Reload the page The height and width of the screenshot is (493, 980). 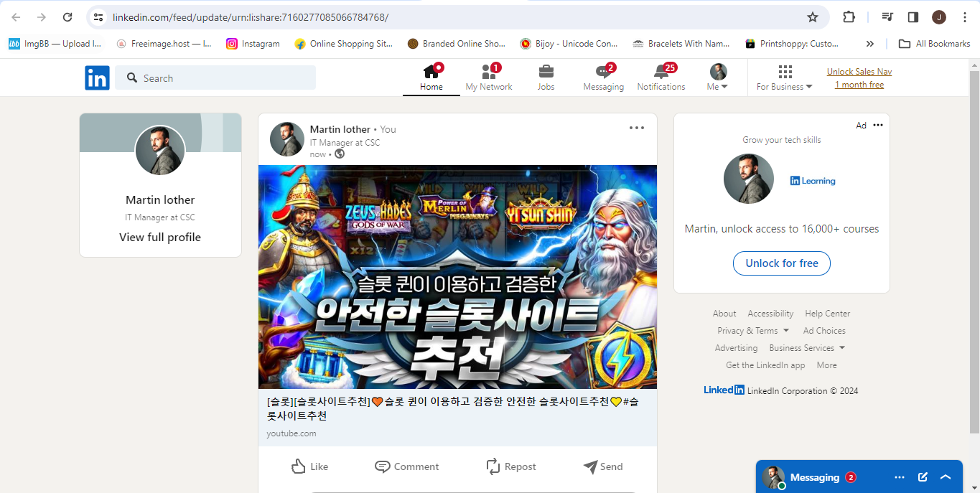[67, 17]
